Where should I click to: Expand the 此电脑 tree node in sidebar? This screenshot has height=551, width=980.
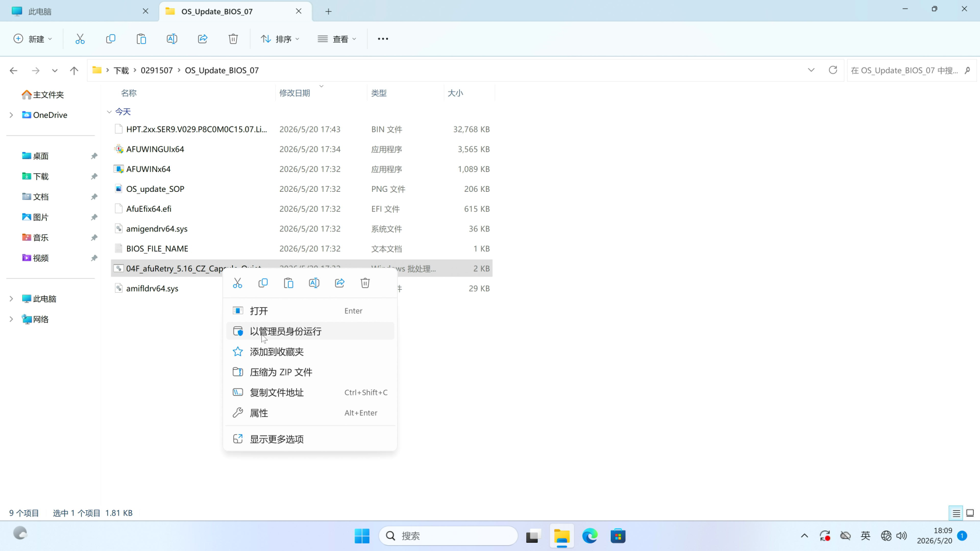(11, 299)
